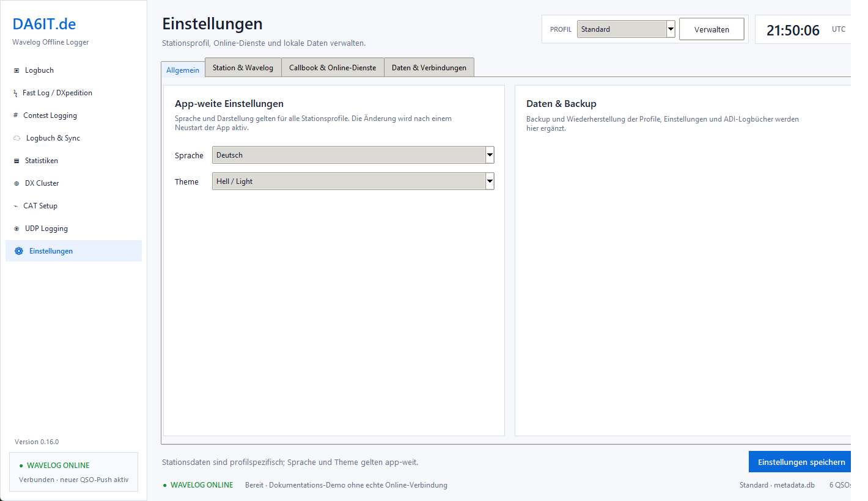Click the Theme label
The height and width of the screenshot is (501, 868).
click(x=186, y=181)
